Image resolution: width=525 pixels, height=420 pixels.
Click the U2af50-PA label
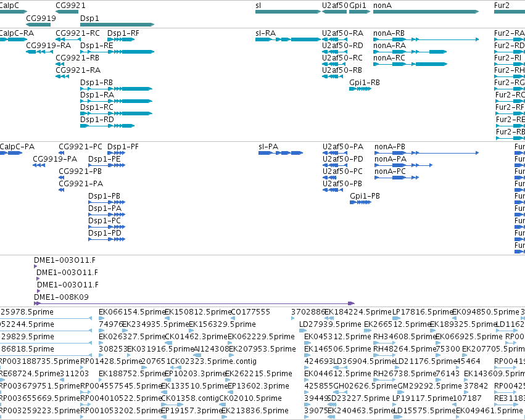[x=343, y=147]
